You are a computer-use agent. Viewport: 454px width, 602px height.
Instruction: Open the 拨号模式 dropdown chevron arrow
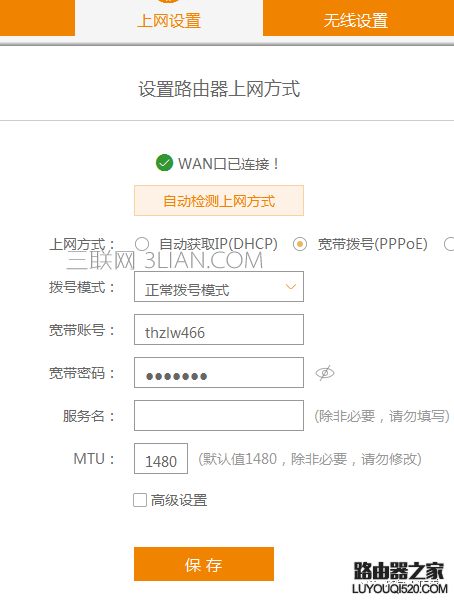[291, 287]
